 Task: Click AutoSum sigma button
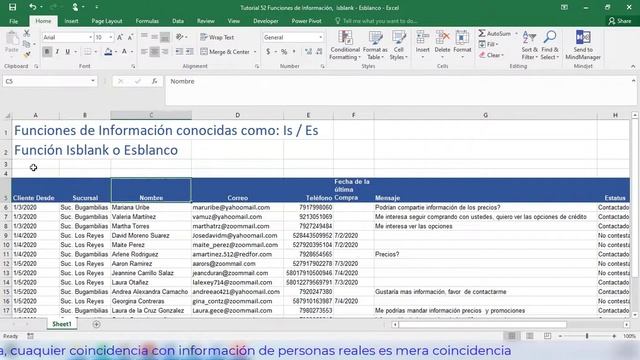(495, 33)
